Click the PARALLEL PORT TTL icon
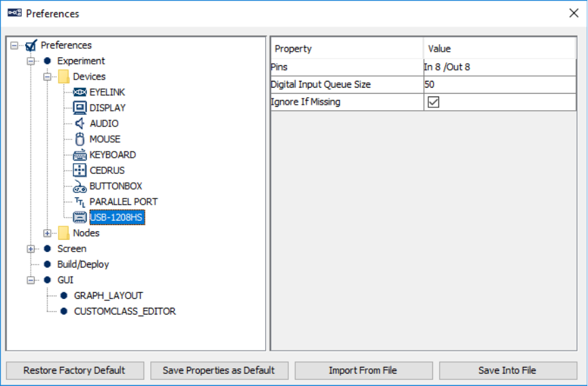Viewport: 588px width, 386px height. pos(80,202)
